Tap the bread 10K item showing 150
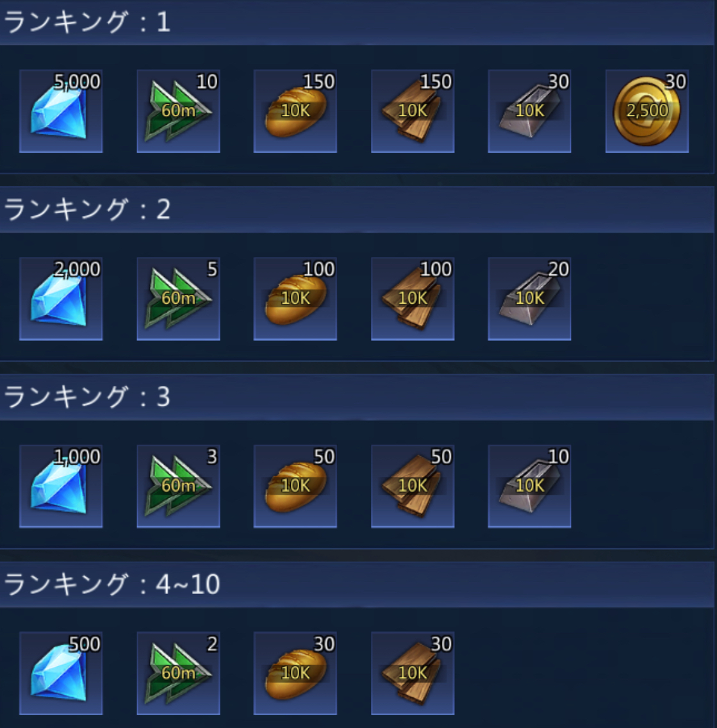Image resolution: width=717 pixels, height=728 pixels. (x=295, y=112)
